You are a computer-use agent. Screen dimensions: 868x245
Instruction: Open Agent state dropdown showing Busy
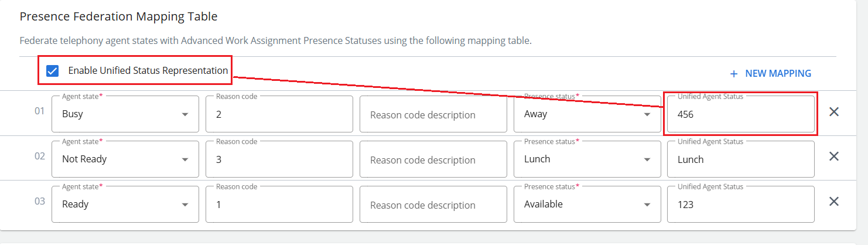(125, 114)
